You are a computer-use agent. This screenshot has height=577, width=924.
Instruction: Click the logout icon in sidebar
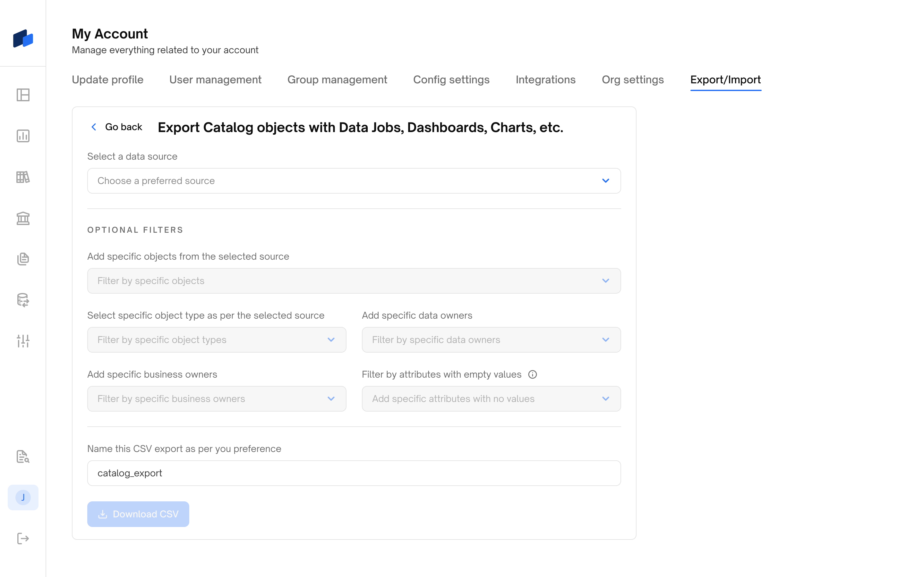click(23, 539)
